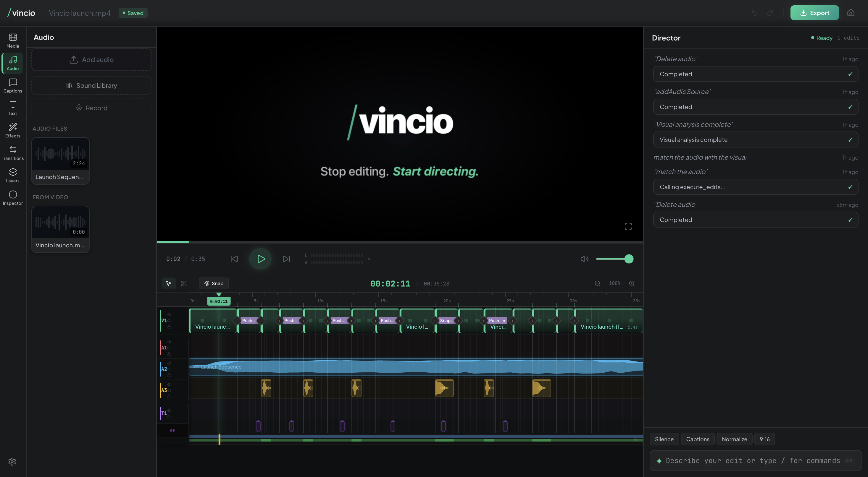Select the Launch Sequence clip on A2
This screenshot has height=477, width=868.
416,367
